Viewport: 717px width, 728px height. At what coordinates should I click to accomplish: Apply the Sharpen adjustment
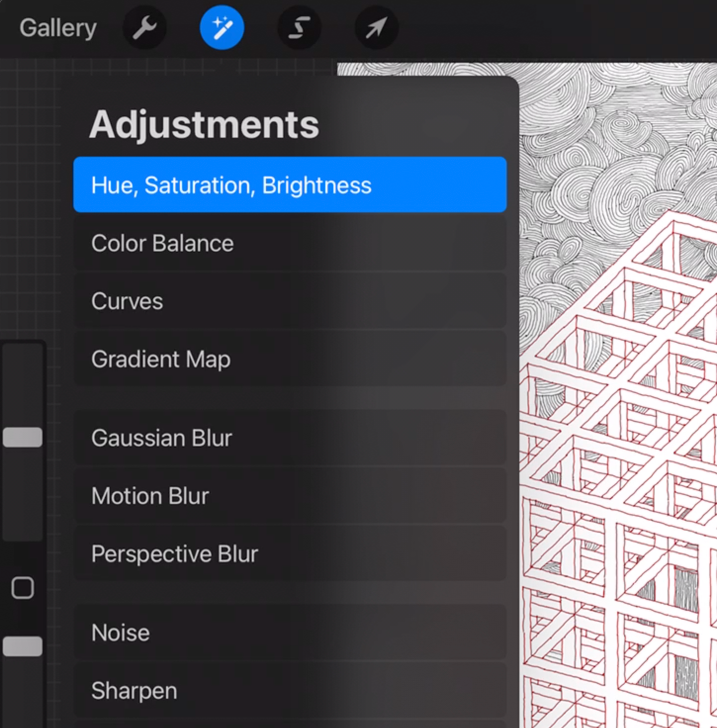(x=290, y=690)
